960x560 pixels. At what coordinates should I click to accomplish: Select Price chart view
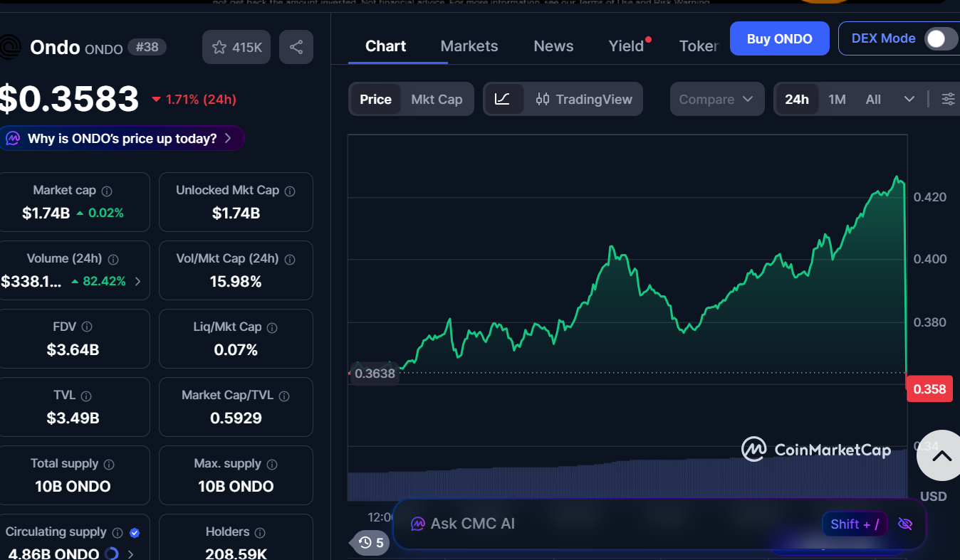(375, 99)
